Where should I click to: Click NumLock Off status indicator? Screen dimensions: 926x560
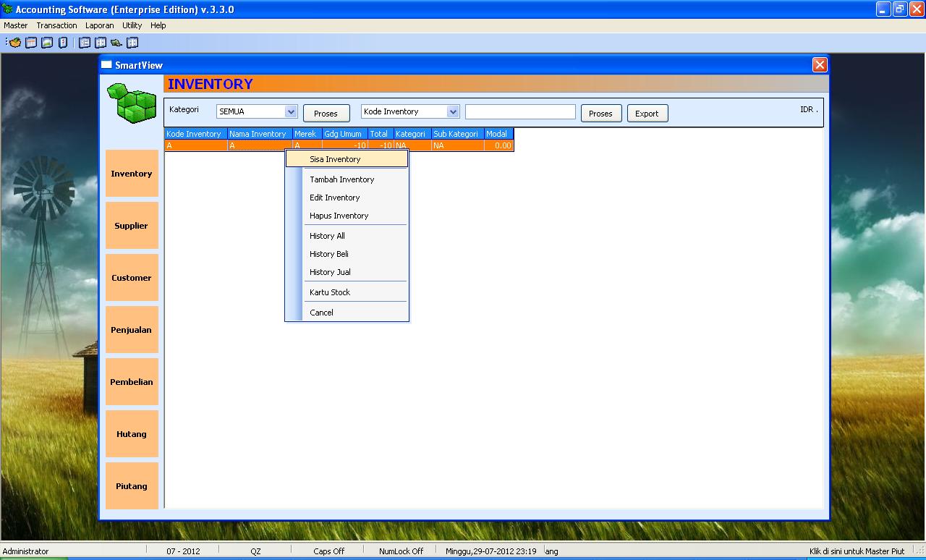click(402, 551)
